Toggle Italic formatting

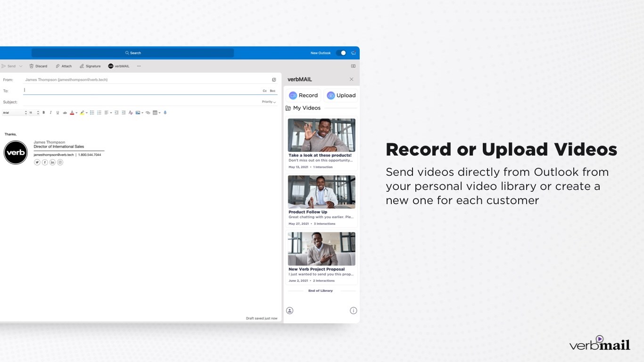point(50,113)
